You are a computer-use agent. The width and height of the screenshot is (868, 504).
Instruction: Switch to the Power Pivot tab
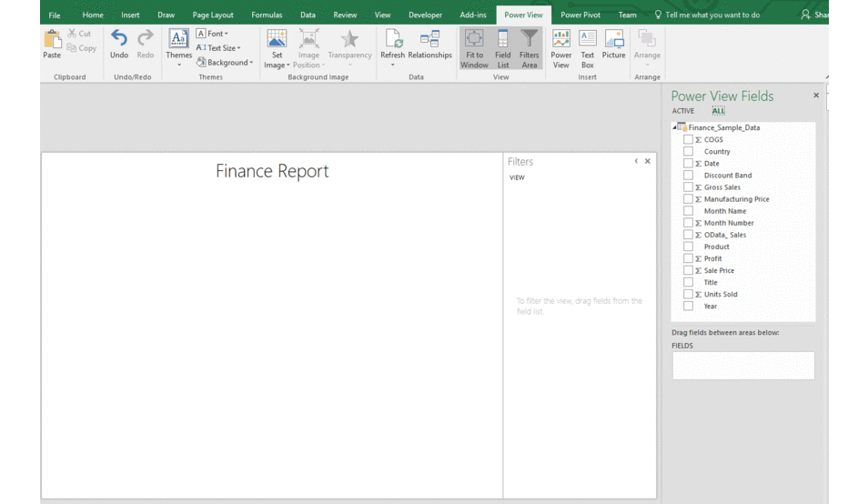click(580, 15)
